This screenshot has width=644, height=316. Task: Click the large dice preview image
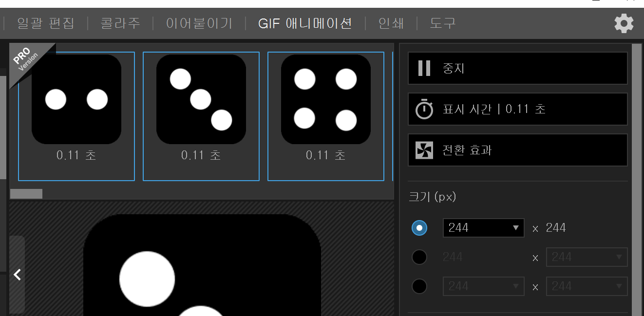(x=202, y=265)
